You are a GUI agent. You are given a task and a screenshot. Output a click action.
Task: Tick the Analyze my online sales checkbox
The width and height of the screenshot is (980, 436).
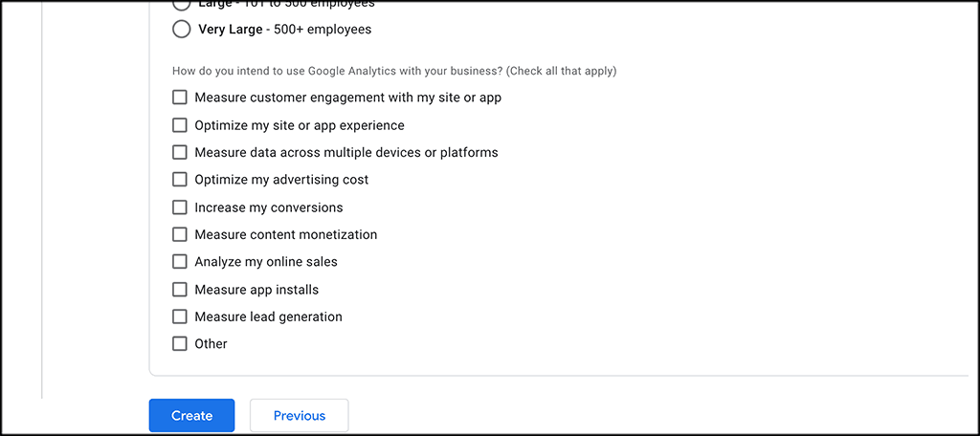tap(180, 262)
